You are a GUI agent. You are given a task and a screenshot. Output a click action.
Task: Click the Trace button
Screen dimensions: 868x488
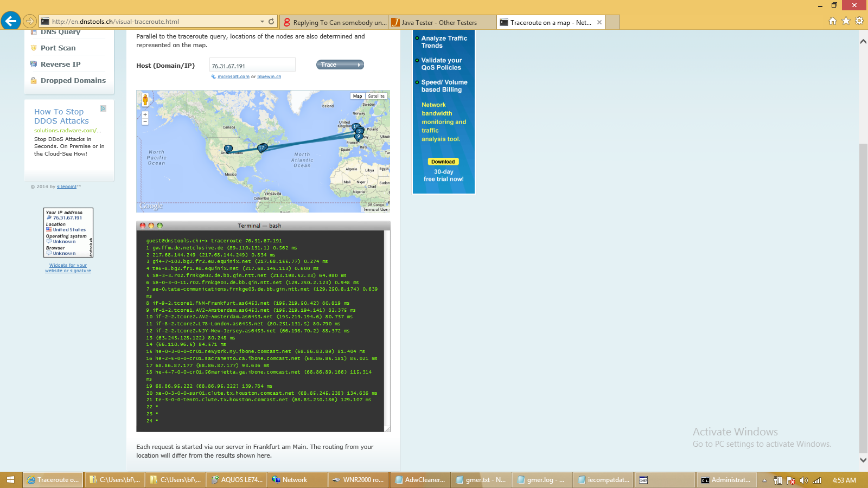click(x=340, y=65)
